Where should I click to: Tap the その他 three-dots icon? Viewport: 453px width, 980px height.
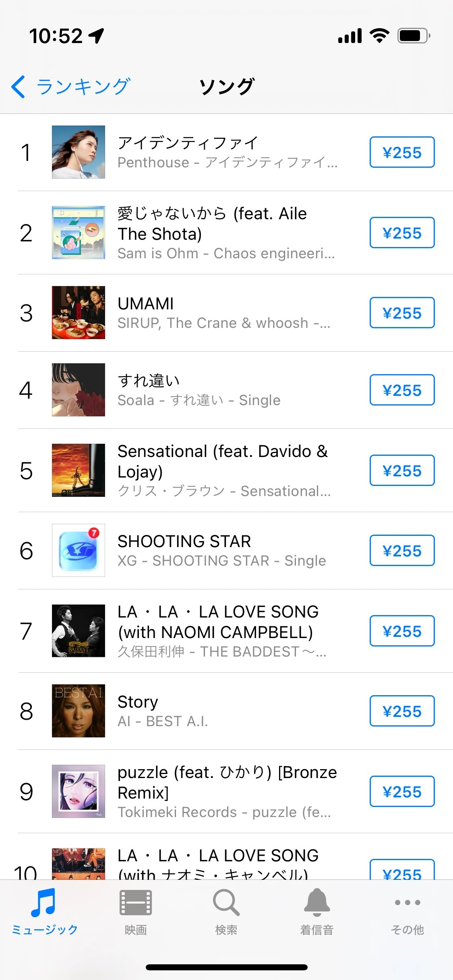click(407, 903)
